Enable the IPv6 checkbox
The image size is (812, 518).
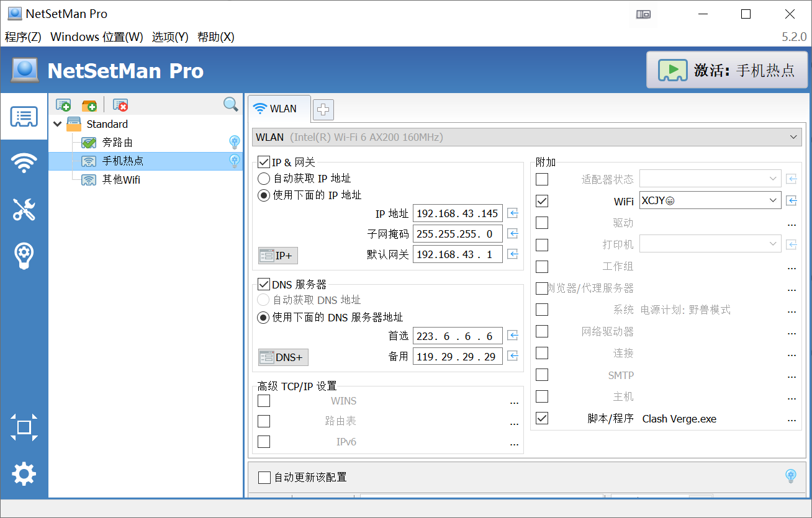pos(264,442)
